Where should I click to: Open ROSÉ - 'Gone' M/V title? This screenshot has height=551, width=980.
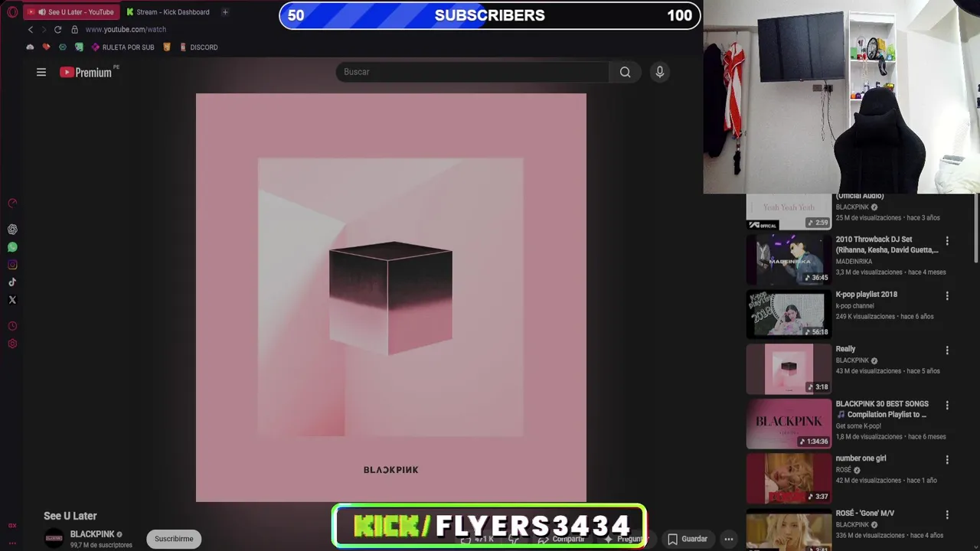click(x=864, y=514)
